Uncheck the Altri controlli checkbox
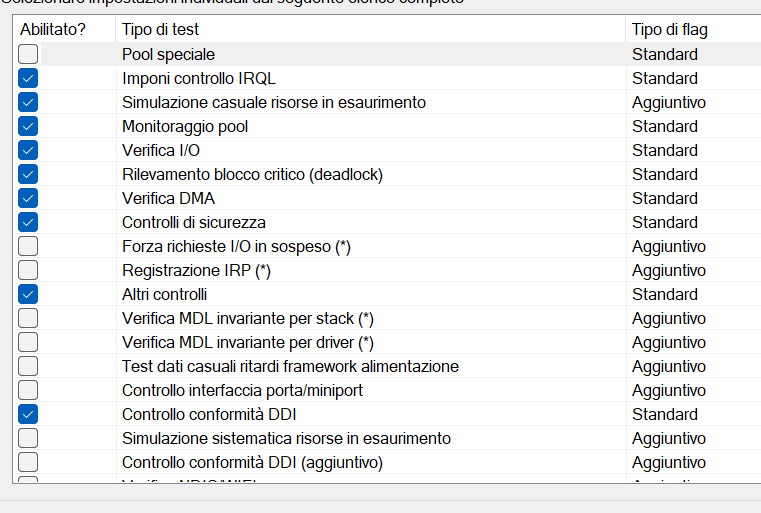Viewport: 761px width, 513px height. (x=28, y=294)
